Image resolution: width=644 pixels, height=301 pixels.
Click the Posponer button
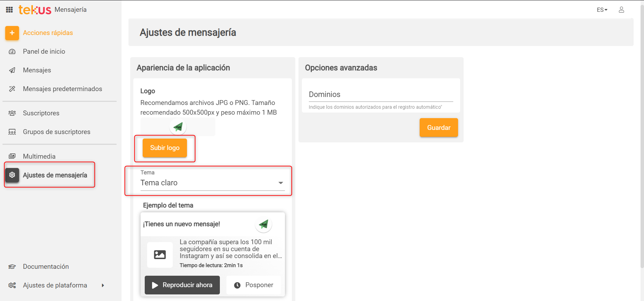253,285
